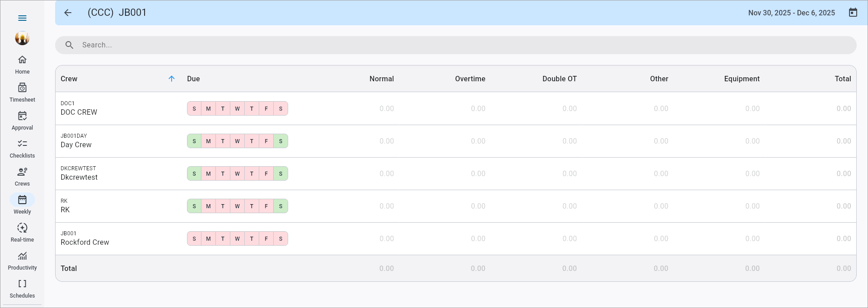Image resolution: width=868 pixels, height=308 pixels.
Task: Open Checklists from sidebar
Action: [x=22, y=149]
